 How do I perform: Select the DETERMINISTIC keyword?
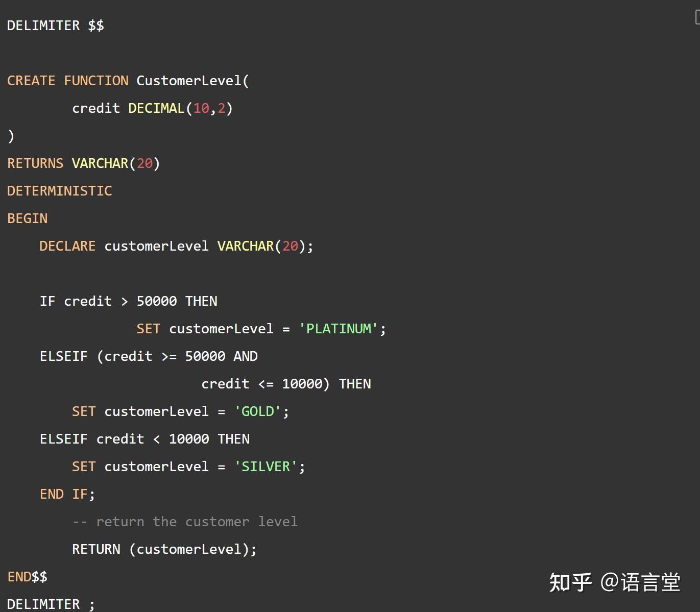(59, 190)
